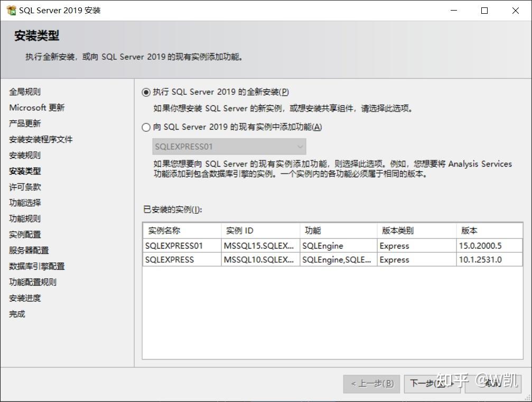Click the SQLEngine,SQLE... feature cell
Image resolution: width=532 pixels, height=402 pixels.
pos(338,260)
